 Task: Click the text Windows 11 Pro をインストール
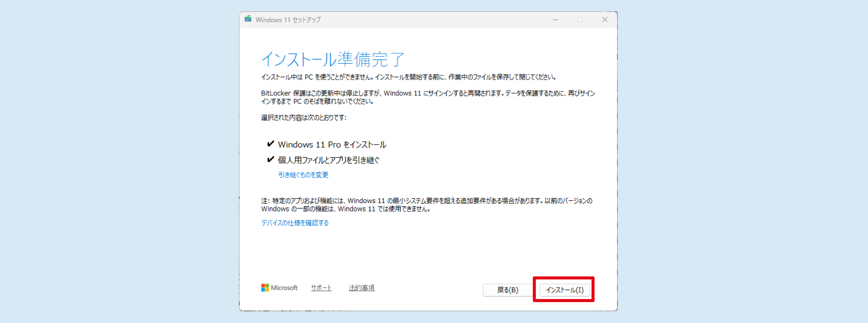coord(332,145)
